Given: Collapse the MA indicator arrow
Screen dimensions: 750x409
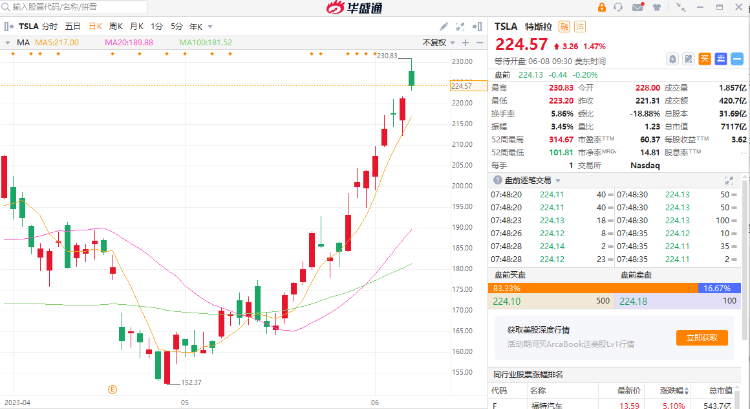Looking at the screenshot, I should coord(8,43).
